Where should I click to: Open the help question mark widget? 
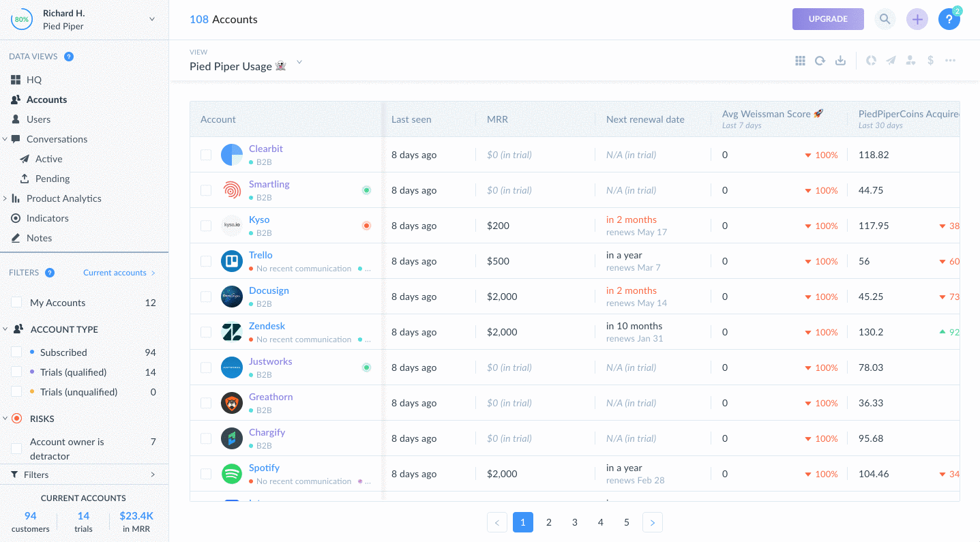(x=949, y=19)
